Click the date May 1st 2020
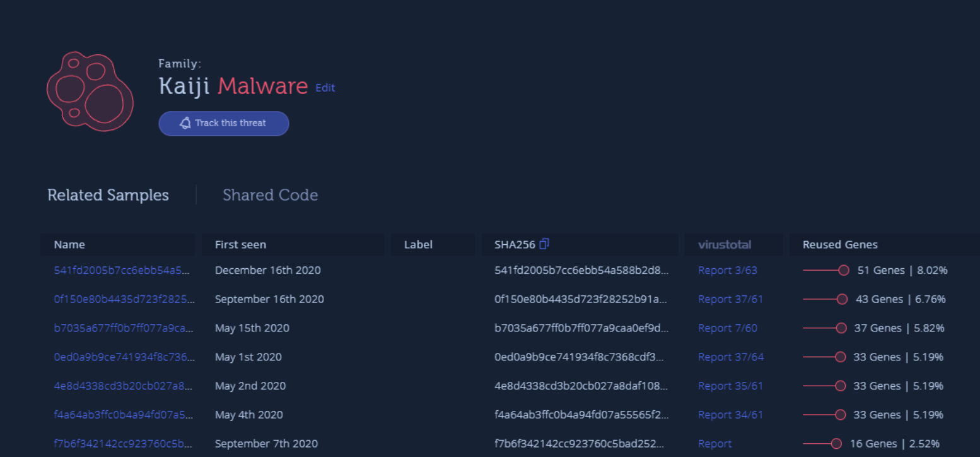The width and height of the screenshot is (980, 457). click(248, 357)
